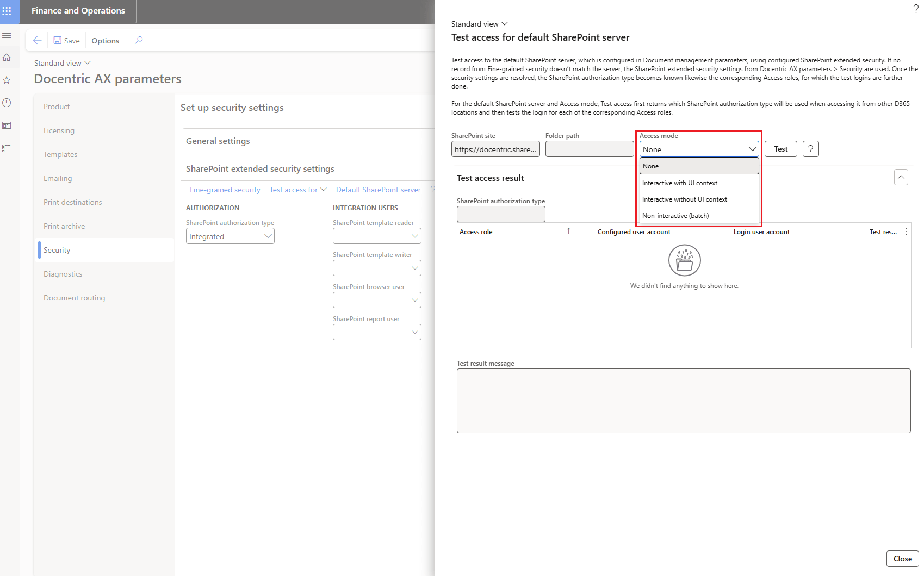Click the search magnifier icon

coord(139,40)
